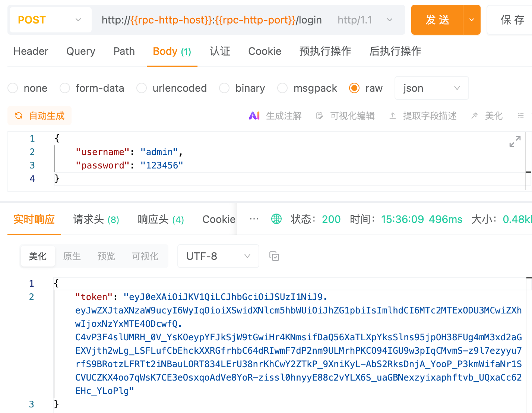Click line number 4 in request editor
Viewport: 532px width, 413px height.
tap(32, 179)
